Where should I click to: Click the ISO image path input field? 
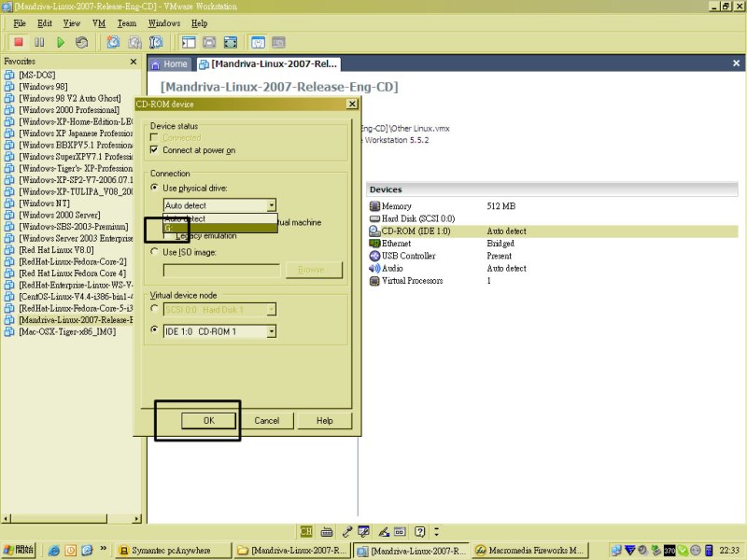point(221,270)
